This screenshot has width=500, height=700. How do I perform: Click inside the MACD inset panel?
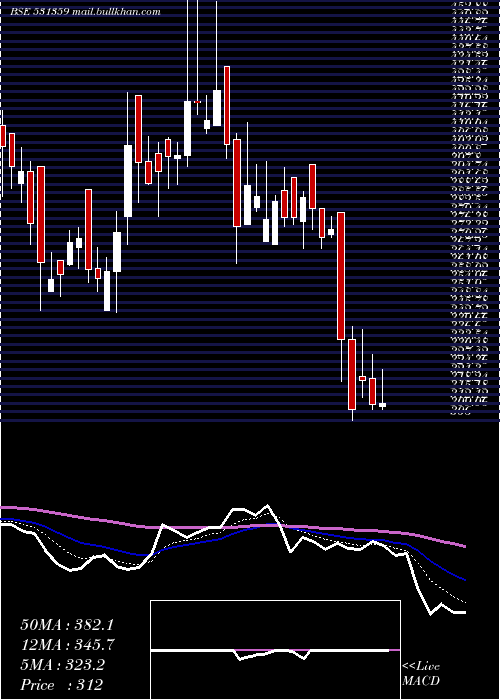pyautogui.click(x=275, y=650)
